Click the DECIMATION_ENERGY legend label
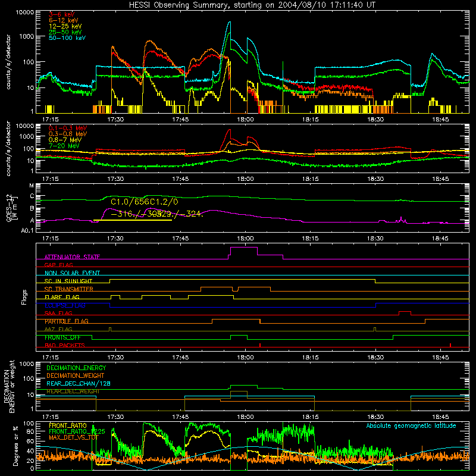 (76, 368)
